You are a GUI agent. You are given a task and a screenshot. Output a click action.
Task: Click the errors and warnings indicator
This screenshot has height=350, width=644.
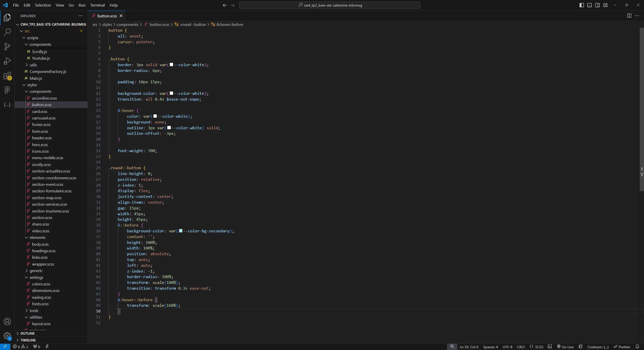[21, 347]
